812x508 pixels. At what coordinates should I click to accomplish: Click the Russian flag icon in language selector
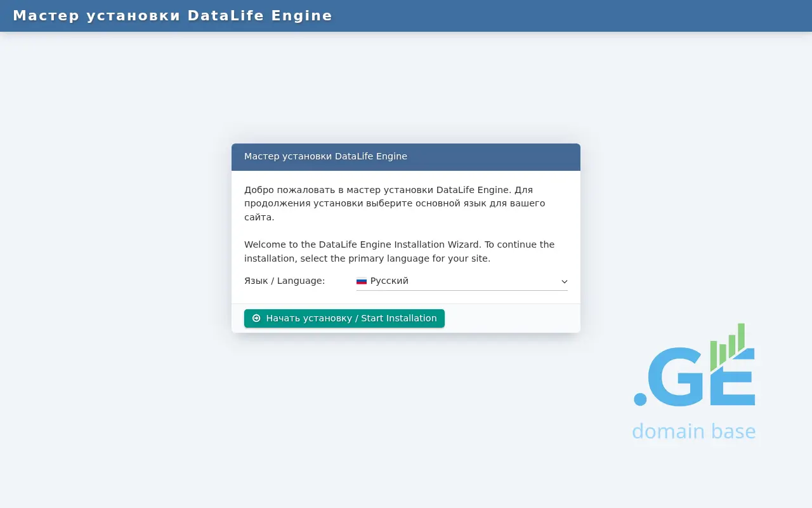pos(362,281)
